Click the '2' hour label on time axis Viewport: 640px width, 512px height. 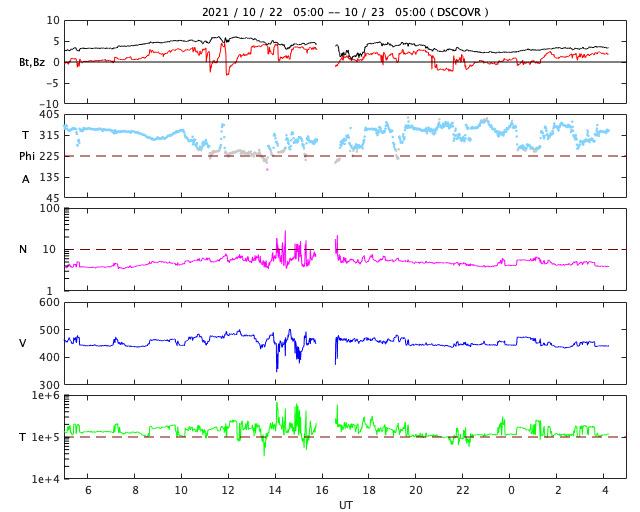point(558,490)
